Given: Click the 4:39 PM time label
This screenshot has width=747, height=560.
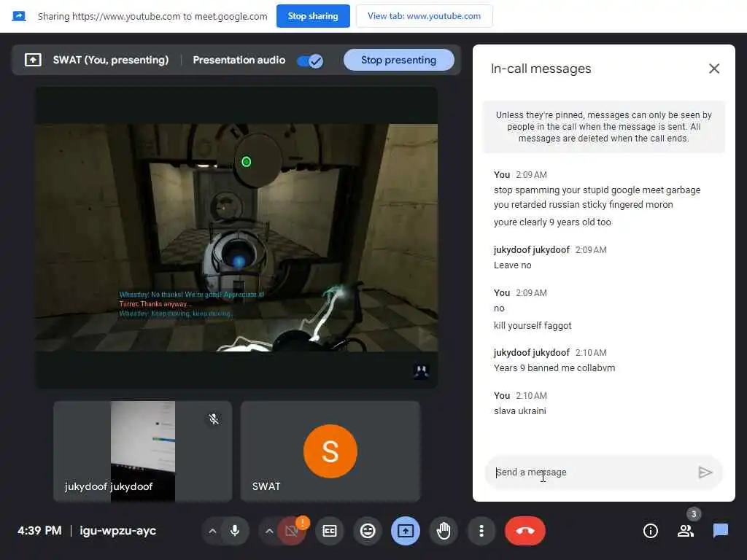Looking at the screenshot, I should [x=39, y=531].
